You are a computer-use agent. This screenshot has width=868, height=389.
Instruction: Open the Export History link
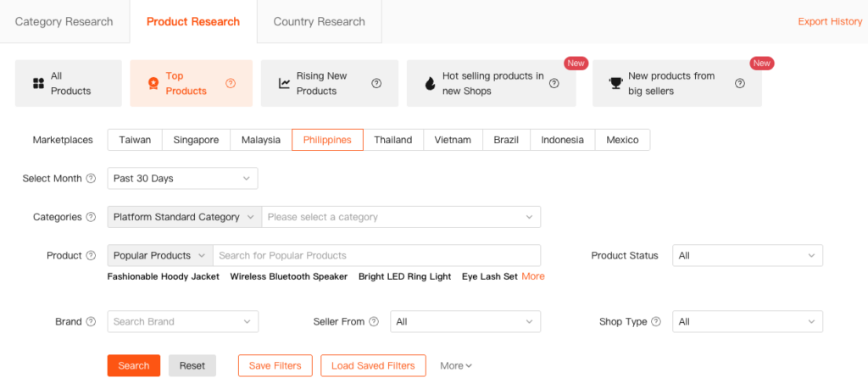tap(830, 22)
